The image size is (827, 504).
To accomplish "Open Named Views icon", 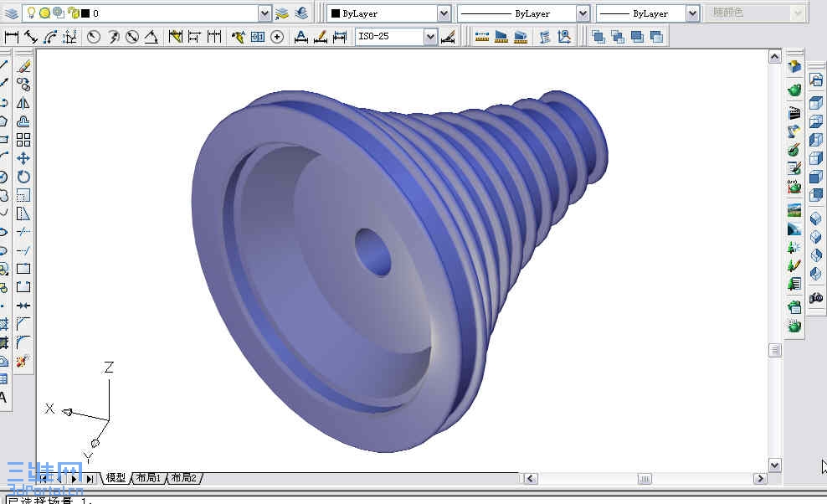I will click(x=816, y=80).
